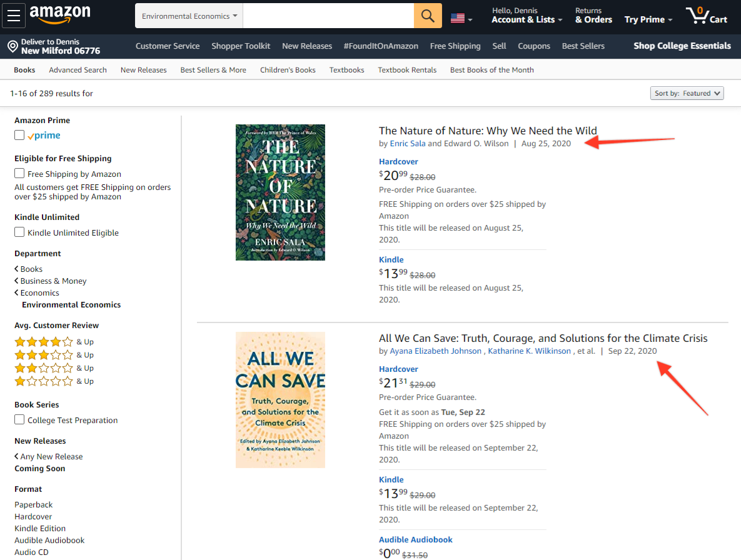This screenshot has height=560, width=741.
Task: Open the hamburger menu icon
Action: [x=14, y=16]
